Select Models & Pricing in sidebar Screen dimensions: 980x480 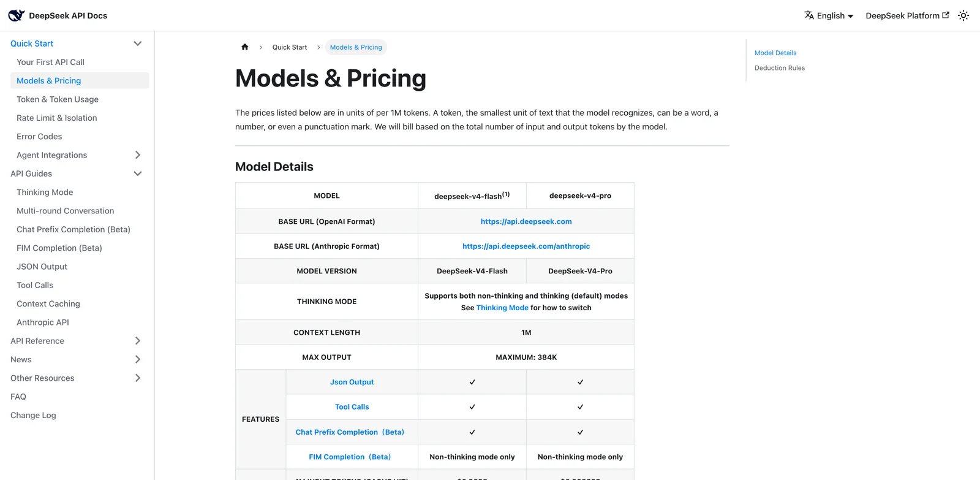(x=80, y=80)
